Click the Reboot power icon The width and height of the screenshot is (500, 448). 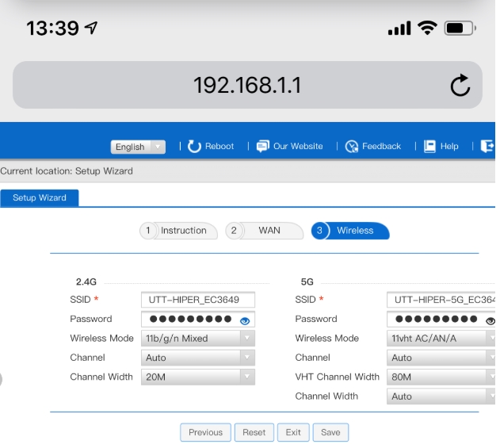pos(194,146)
